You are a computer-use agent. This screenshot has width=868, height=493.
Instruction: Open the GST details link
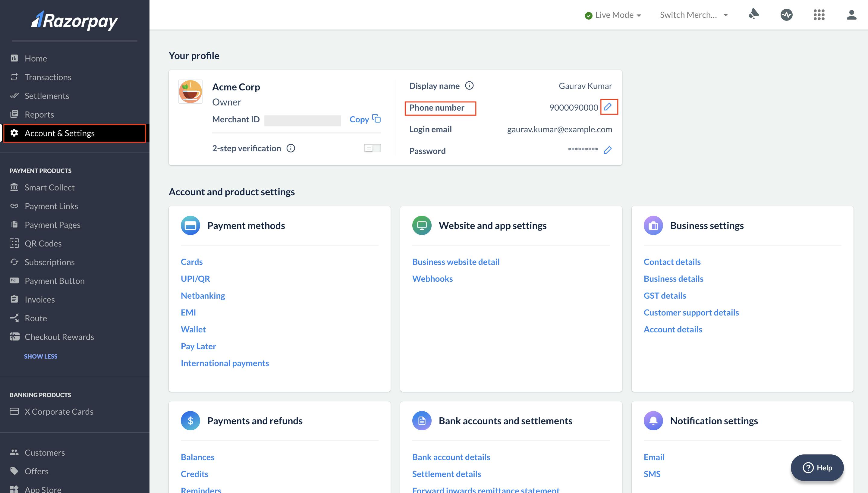click(x=665, y=296)
